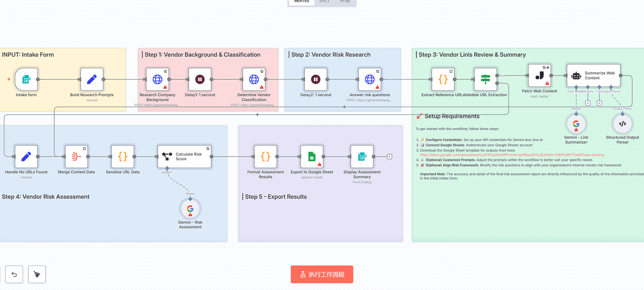The height and width of the screenshot is (290, 644).
Task: Click the undo arrow button
Action: tap(14, 274)
